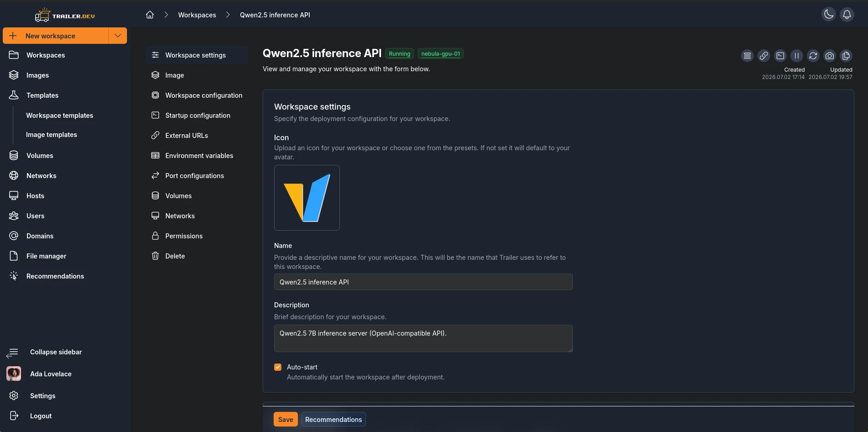This screenshot has height=432, width=868.
Task: Click the Created date 2026.07.02 17:14
Action: click(x=783, y=77)
